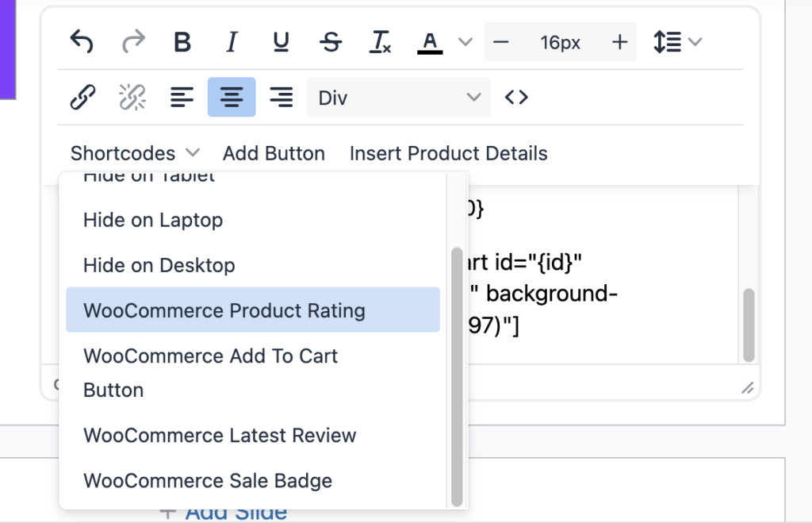
Task: Open the text color chevron dropdown
Action: 465,42
